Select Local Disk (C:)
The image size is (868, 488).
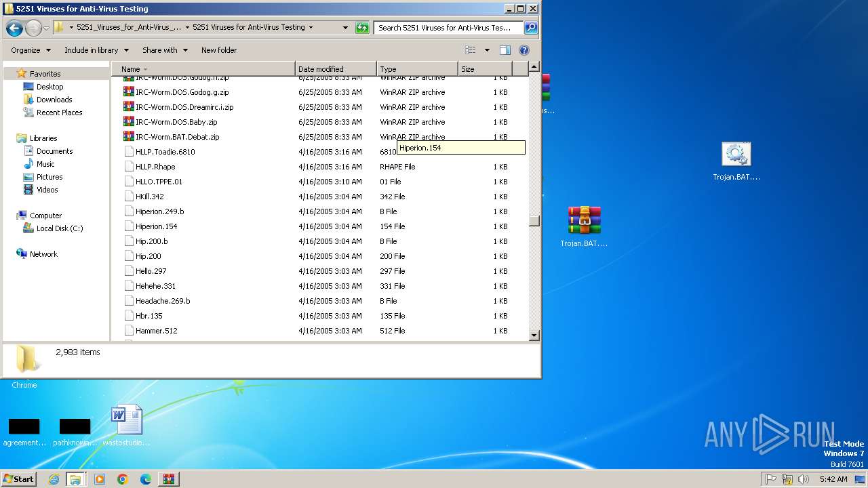pyautogui.click(x=60, y=228)
